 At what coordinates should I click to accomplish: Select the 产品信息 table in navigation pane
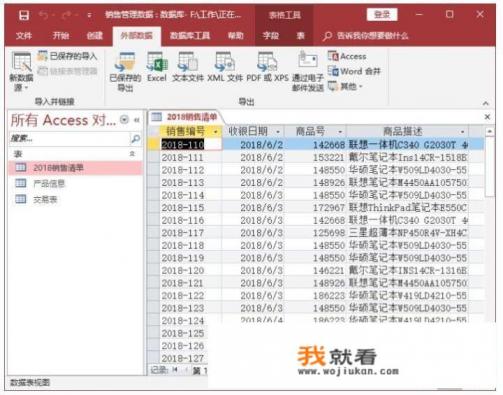[76, 183]
